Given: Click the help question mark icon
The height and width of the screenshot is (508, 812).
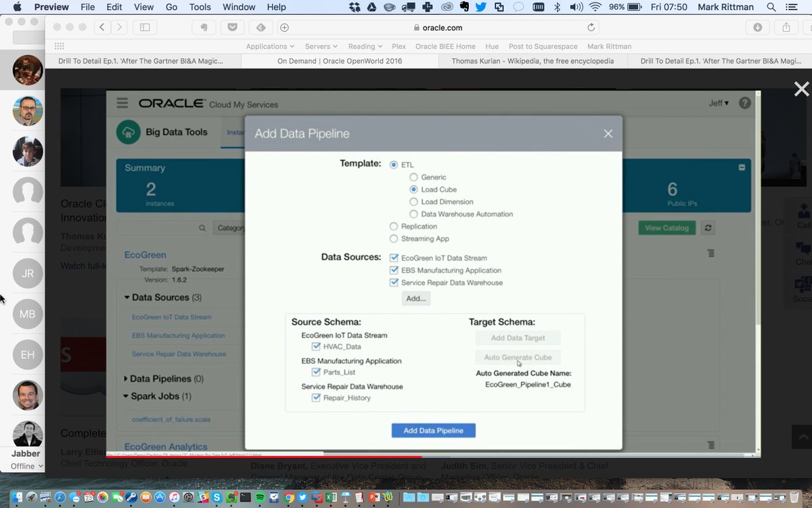Looking at the screenshot, I should point(745,103).
